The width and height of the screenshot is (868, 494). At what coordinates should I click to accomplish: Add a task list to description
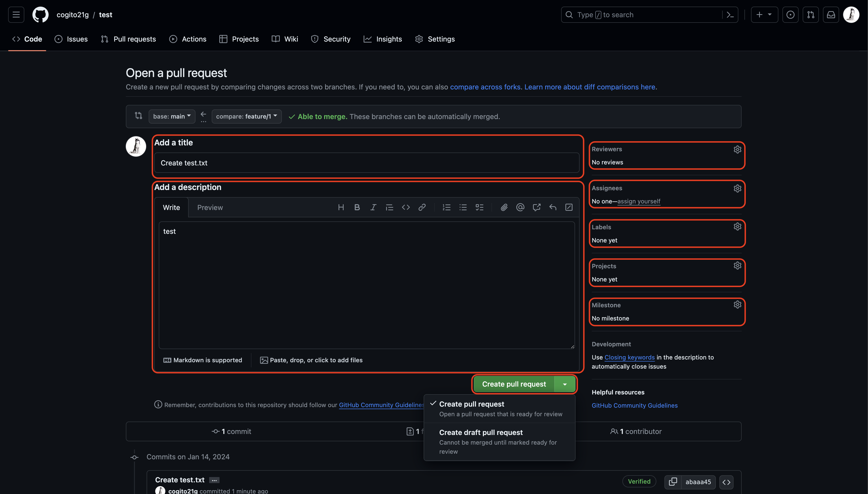(x=479, y=207)
